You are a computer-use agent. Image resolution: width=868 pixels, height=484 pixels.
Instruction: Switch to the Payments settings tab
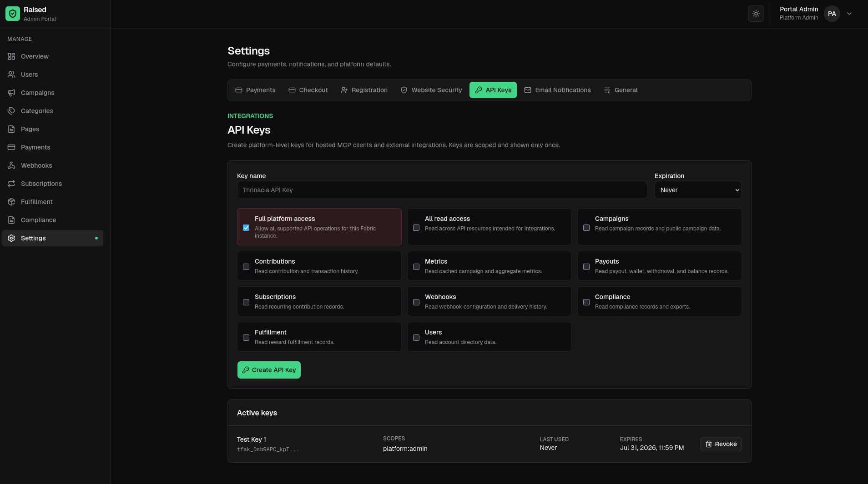[x=255, y=90]
